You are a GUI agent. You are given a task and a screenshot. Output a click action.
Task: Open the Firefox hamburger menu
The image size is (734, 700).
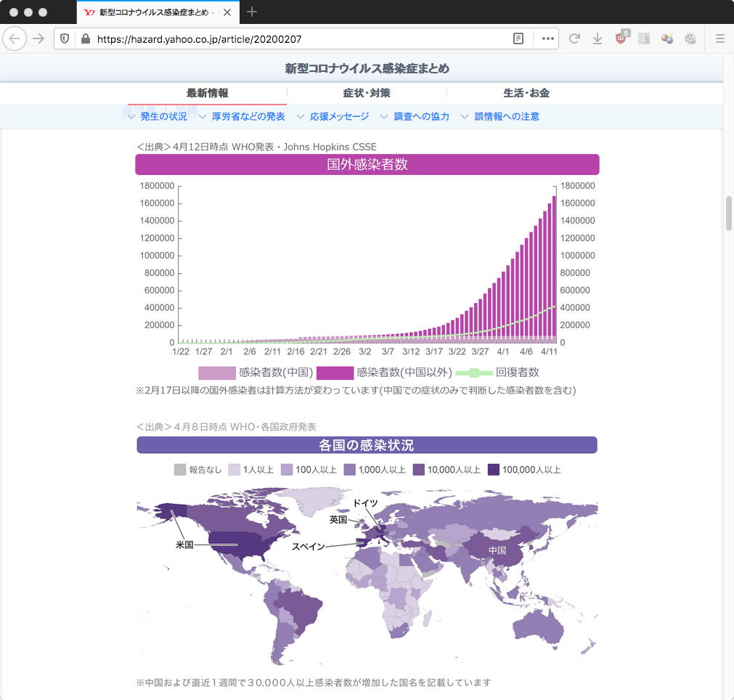coord(720,38)
